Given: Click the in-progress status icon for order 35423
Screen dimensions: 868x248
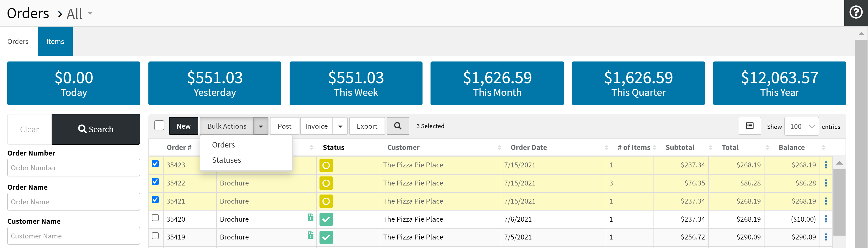Looking at the screenshot, I should [326, 165].
